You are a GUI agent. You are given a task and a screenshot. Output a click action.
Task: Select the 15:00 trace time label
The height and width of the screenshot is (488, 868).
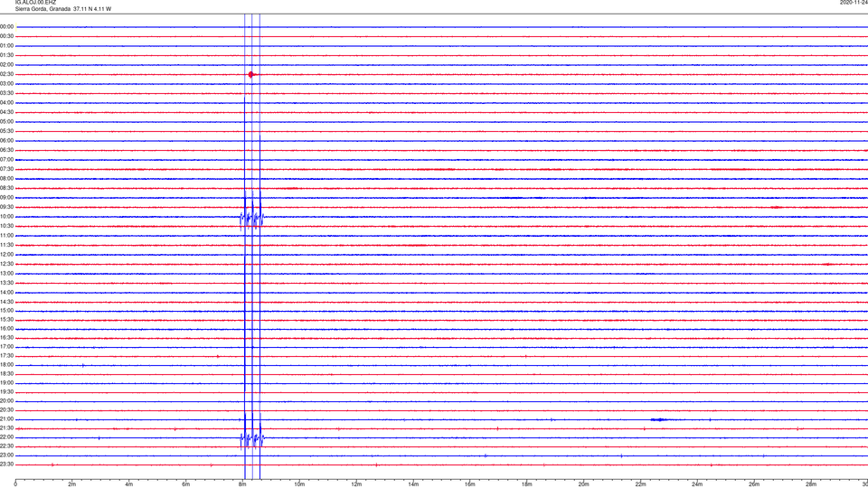[x=6, y=310]
